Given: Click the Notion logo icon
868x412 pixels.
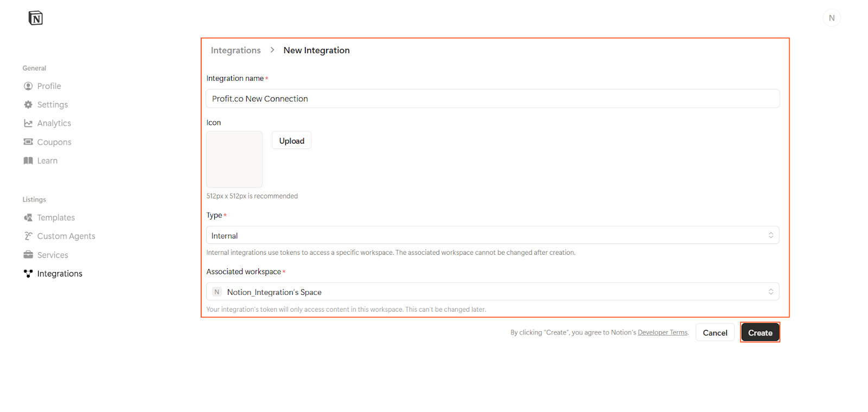Looking at the screenshot, I should 35,18.
